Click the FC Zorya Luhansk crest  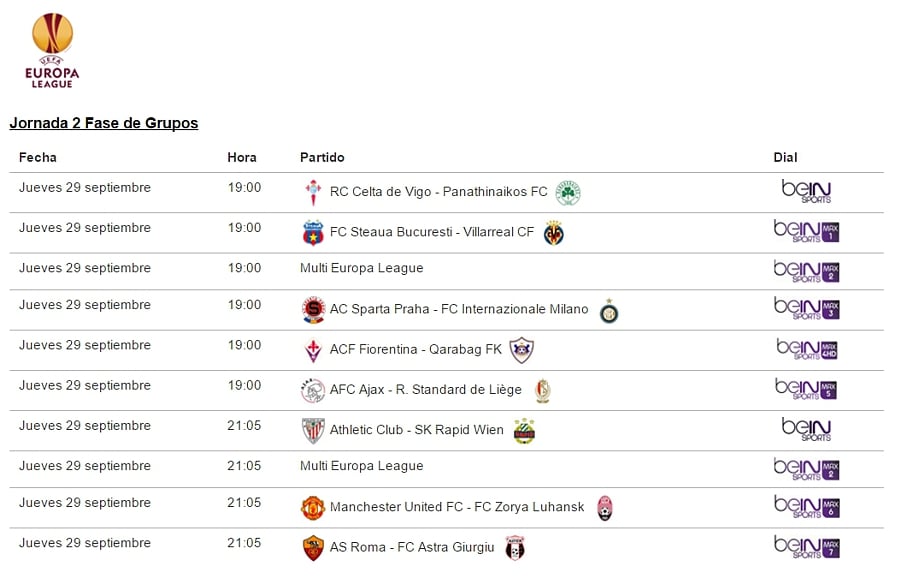coord(604,508)
